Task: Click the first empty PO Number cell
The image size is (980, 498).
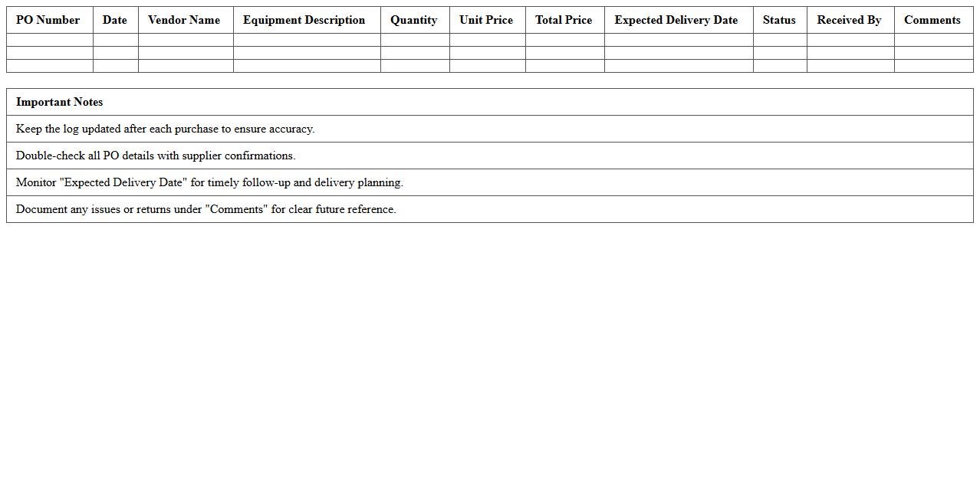Action: tap(48, 39)
